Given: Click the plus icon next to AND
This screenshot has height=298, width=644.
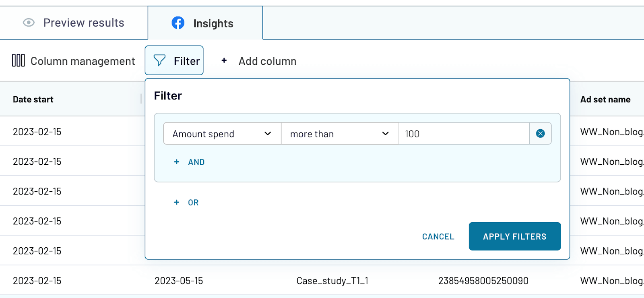Looking at the screenshot, I should (176, 162).
